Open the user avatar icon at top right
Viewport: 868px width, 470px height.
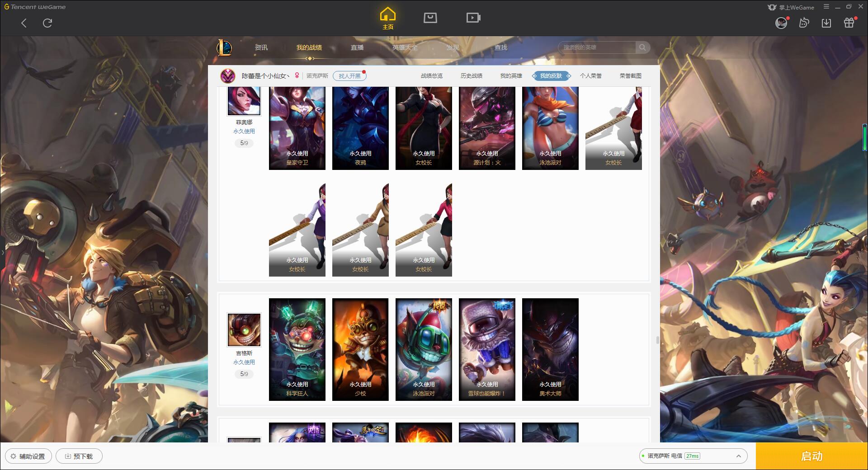pos(781,23)
